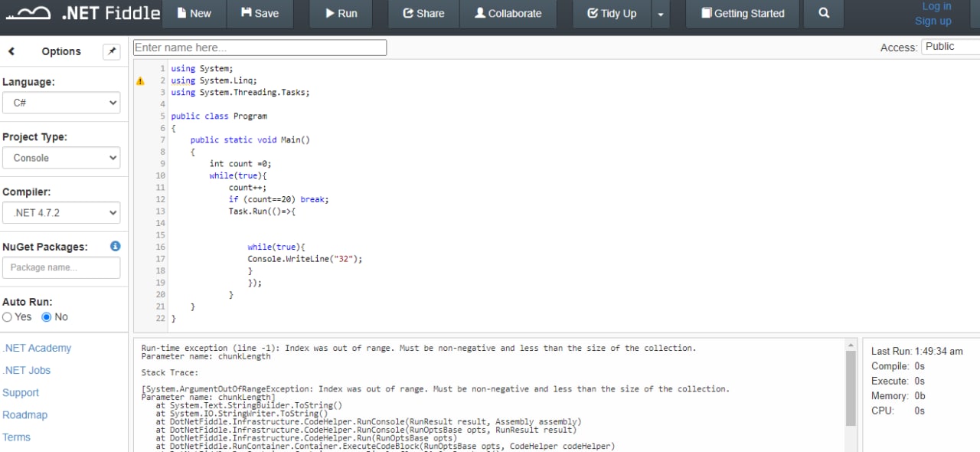Click the 'Last Run: 1:49:34 am' stat

coord(917,351)
